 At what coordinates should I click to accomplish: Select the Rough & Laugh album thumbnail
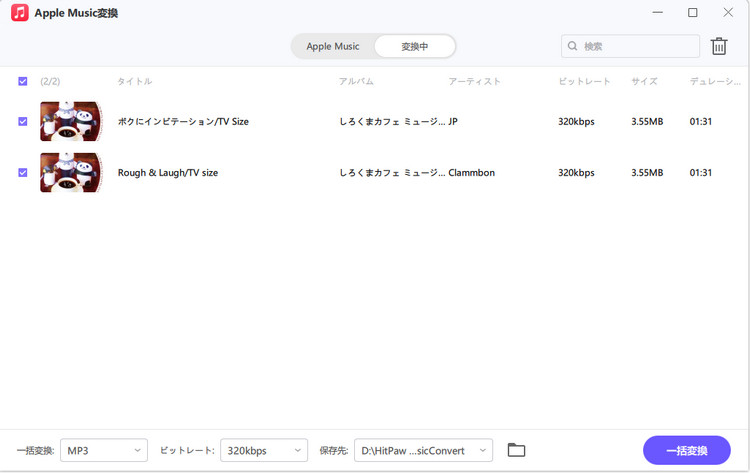pyautogui.click(x=71, y=173)
